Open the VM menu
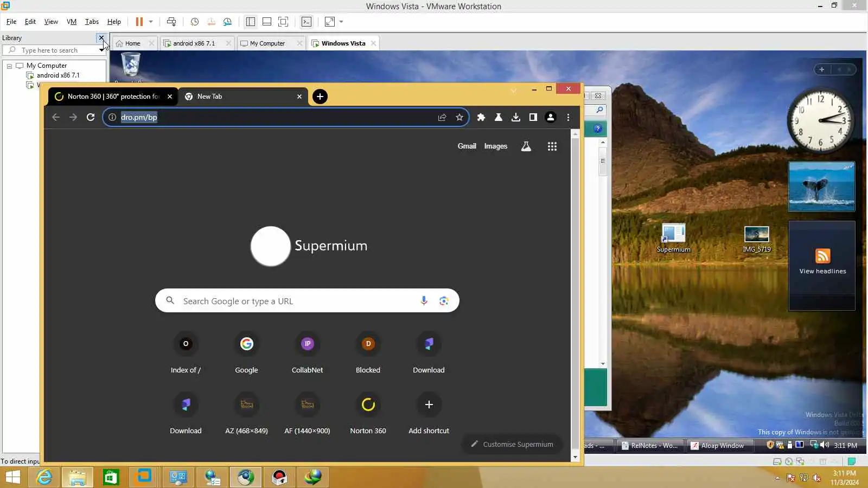Viewport: 868px width, 488px height. 72,22
